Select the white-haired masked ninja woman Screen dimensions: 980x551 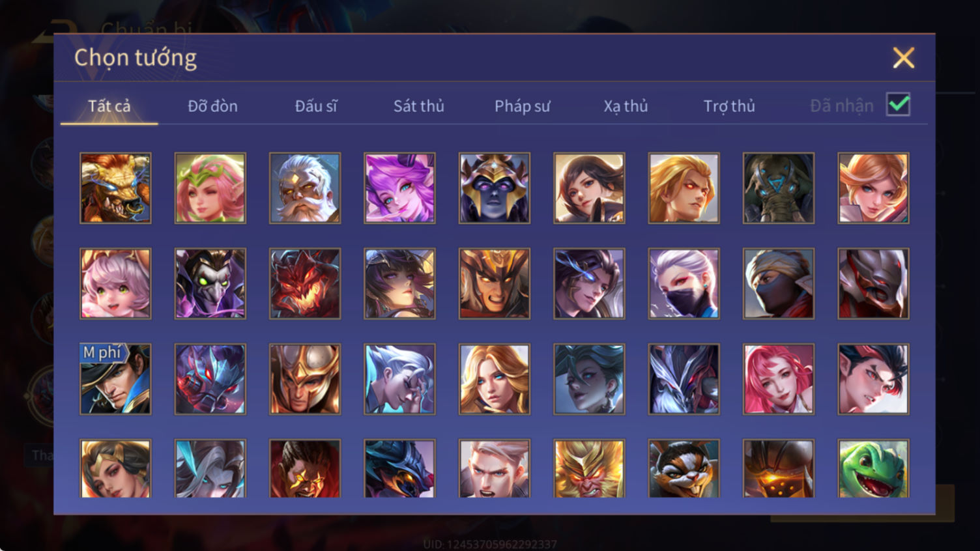tap(684, 283)
